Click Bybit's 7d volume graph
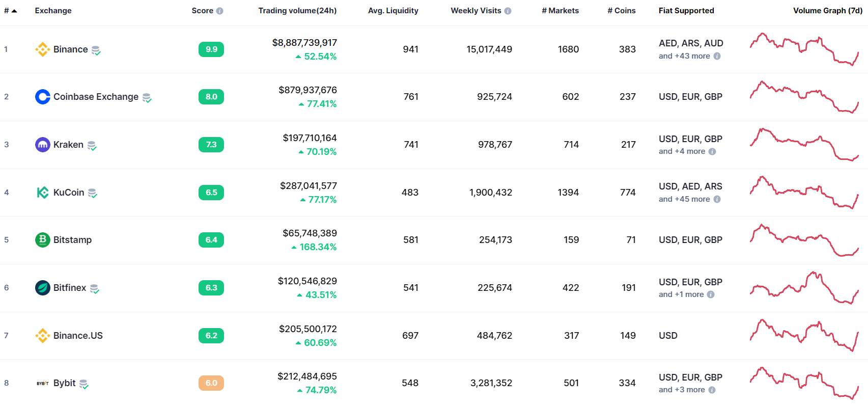Image resolution: width=868 pixels, height=406 pixels. point(804,383)
